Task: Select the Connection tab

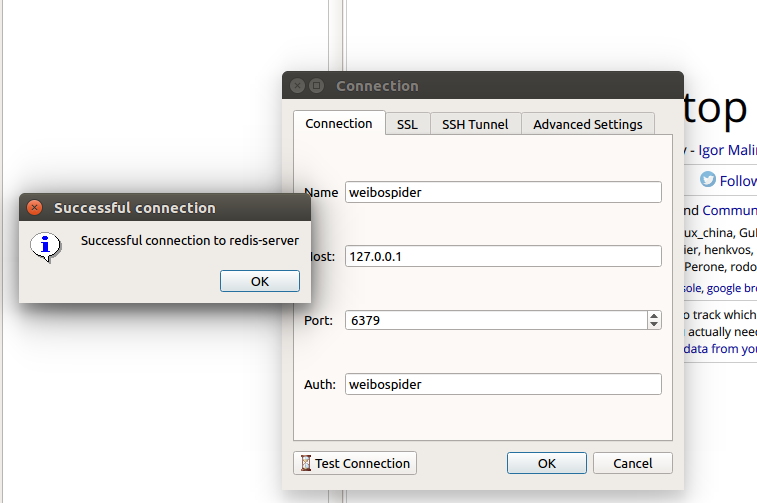Action: (x=339, y=123)
